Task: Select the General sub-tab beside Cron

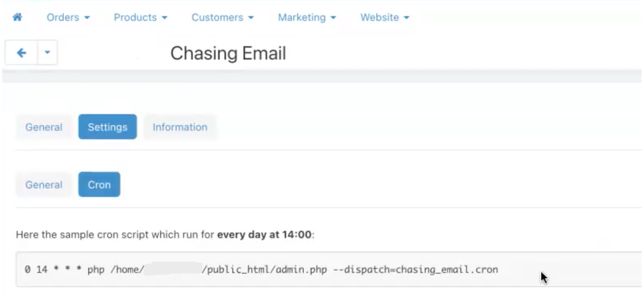Action: (x=44, y=185)
